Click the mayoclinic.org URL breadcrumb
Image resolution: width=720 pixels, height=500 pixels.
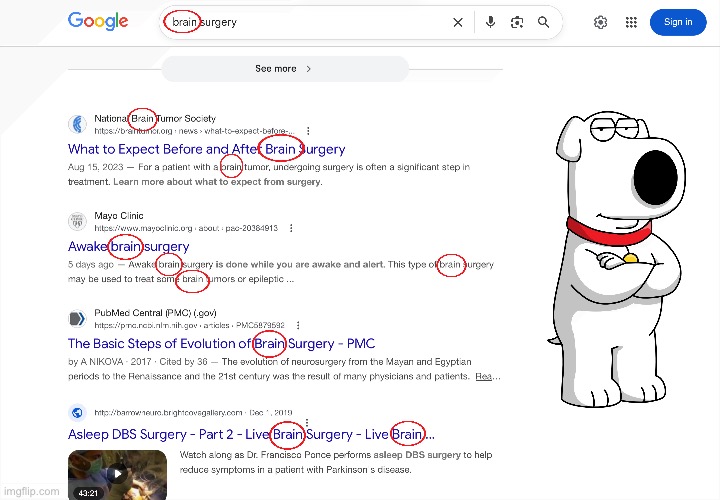click(186, 228)
